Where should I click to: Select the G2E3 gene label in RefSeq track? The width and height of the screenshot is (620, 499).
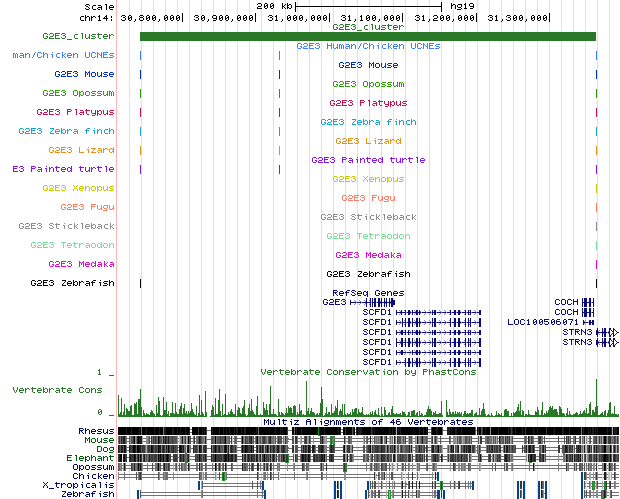click(333, 302)
